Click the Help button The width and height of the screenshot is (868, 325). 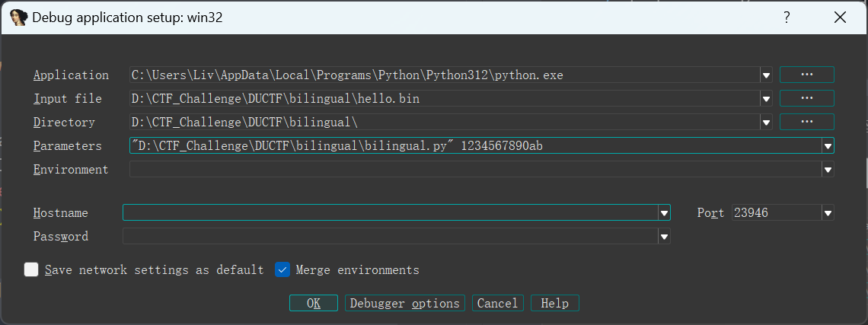[554, 303]
